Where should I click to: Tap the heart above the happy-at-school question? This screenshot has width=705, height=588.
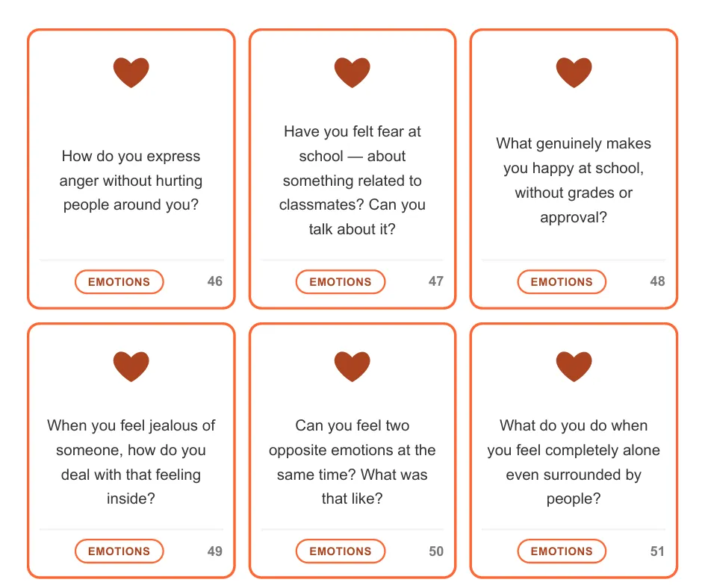[x=574, y=72]
